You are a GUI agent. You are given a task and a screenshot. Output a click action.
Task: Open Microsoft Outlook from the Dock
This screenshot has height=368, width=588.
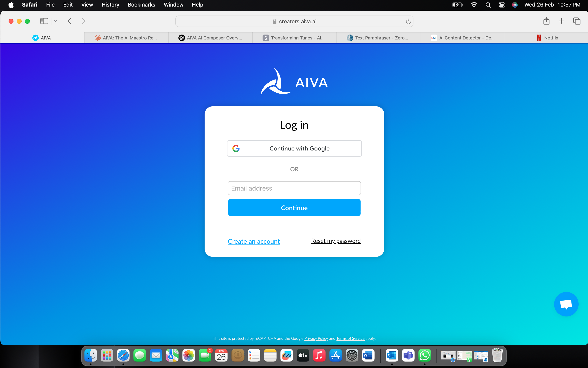[392, 356]
